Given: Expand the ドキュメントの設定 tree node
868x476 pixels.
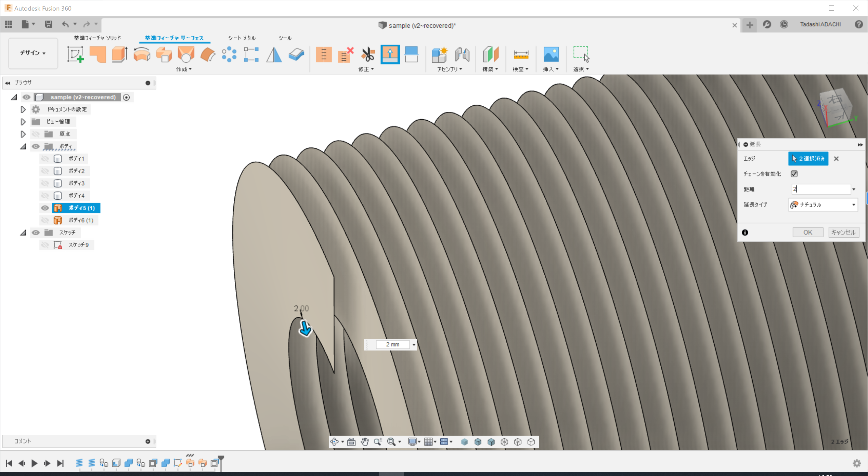Looking at the screenshot, I should tap(23, 109).
